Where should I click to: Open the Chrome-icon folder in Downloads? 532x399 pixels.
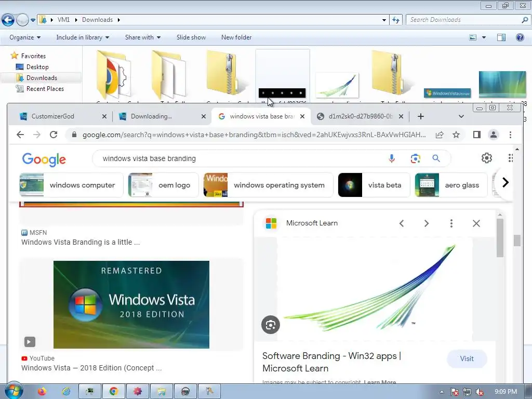pyautogui.click(x=114, y=75)
